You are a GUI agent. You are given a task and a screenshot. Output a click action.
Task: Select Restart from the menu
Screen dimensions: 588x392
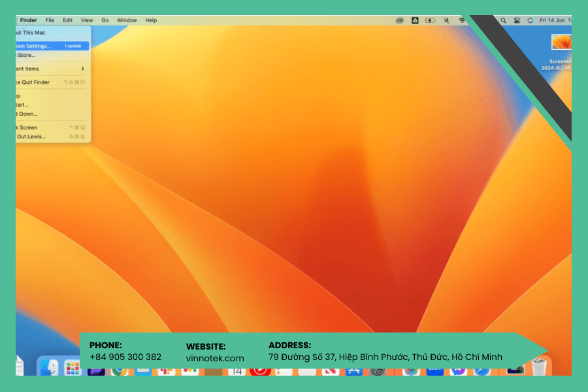(52, 105)
